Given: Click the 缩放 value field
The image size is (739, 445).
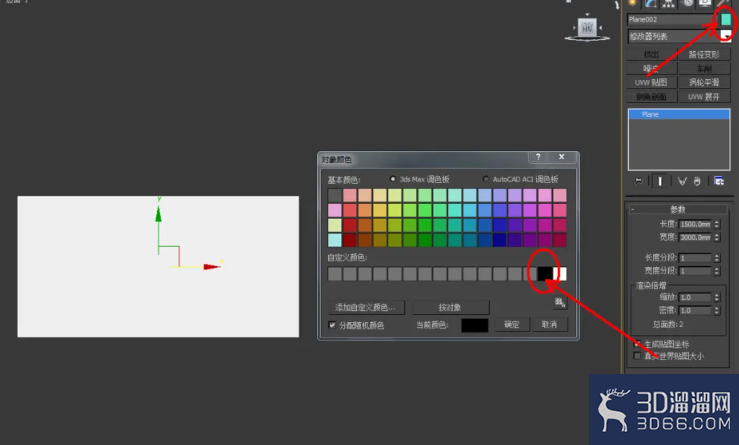Looking at the screenshot, I should tap(695, 297).
